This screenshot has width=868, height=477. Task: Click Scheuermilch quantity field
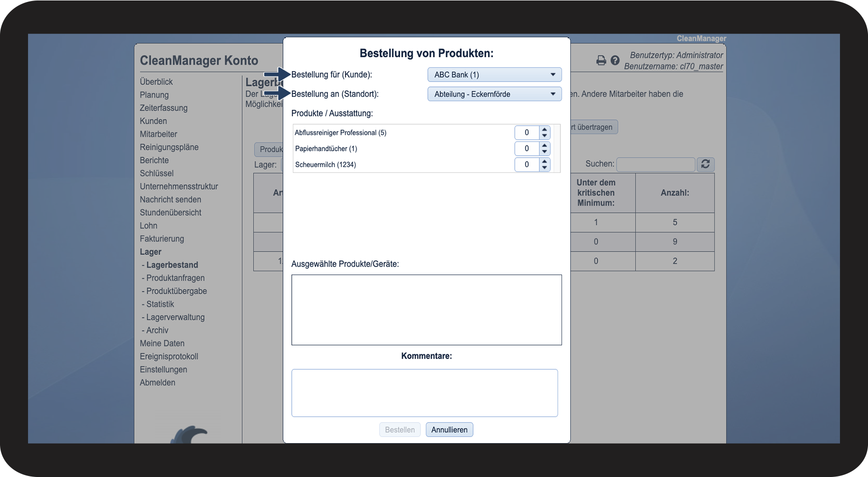pos(527,165)
